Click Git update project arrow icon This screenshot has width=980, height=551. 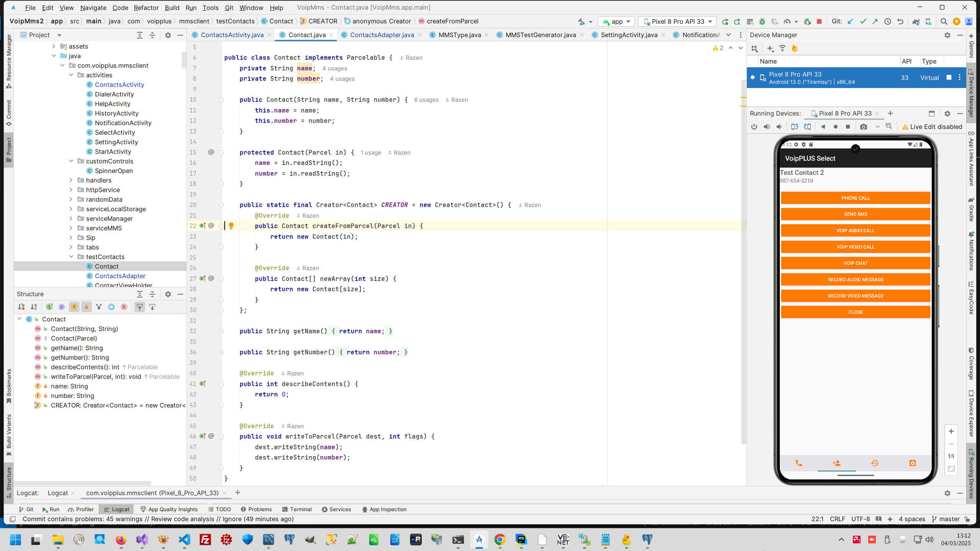click(x=850, y=21)
